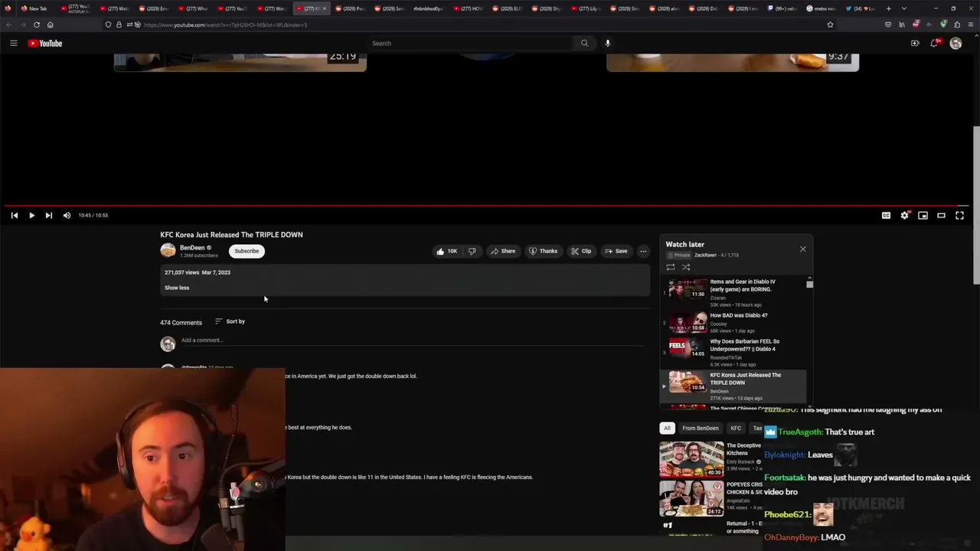Open the 25:19 video thumbnail
The width and height of the screenshot is (980, 551).
click(240, 62)
